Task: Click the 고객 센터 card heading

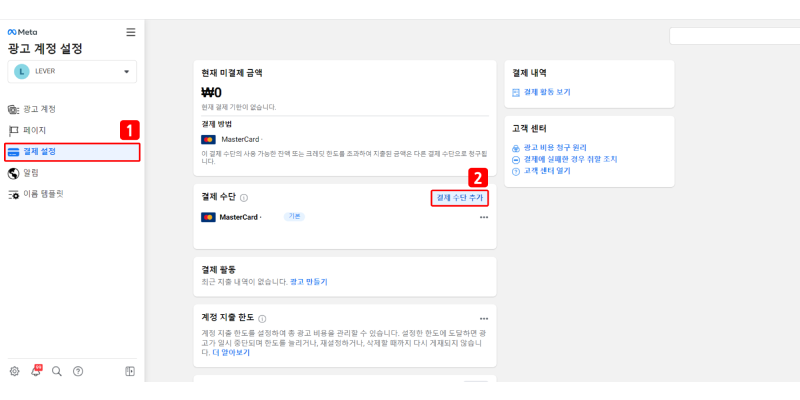Action: [530, 129]
